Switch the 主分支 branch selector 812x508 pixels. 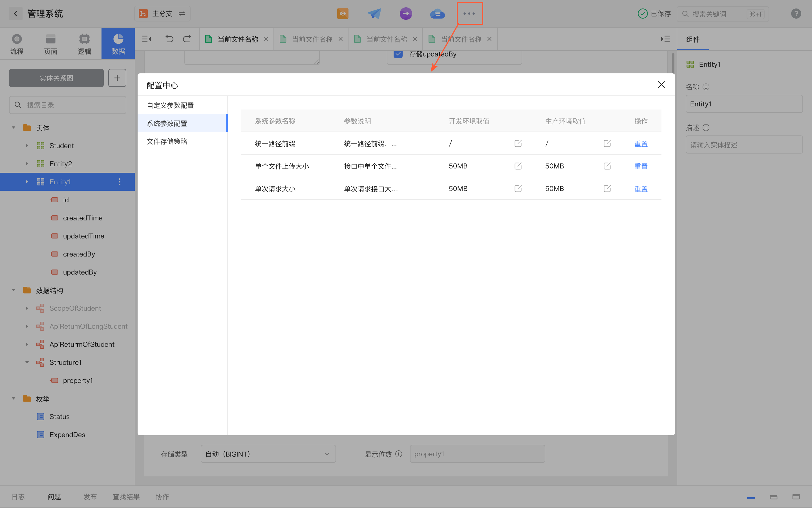point(162,14)
